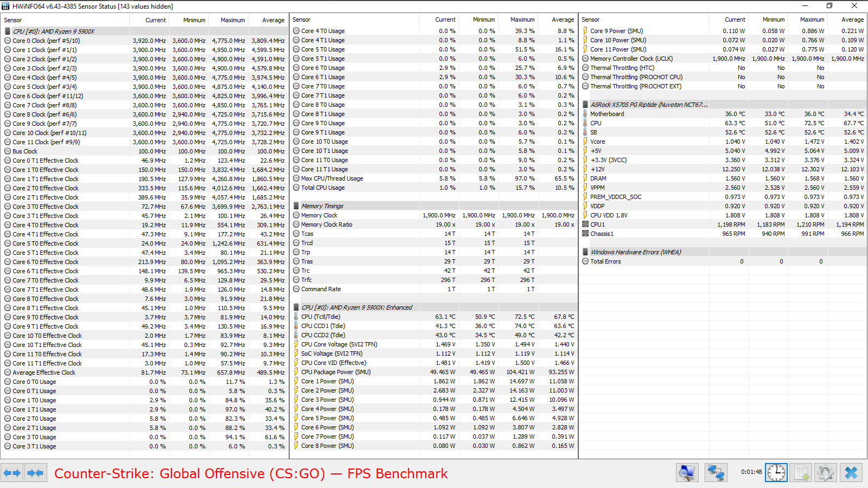Close the sensor window with the blue X
This screenshot has width=868, height=488.
click(851, 473)
